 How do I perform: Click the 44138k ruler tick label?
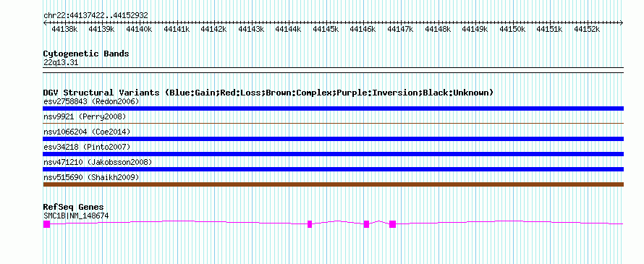(65, 29)
